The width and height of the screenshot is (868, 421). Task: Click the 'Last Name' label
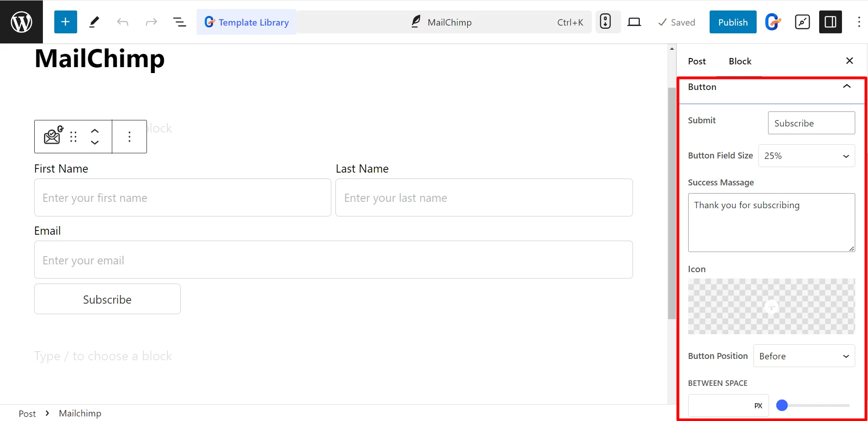click(362, 168)
